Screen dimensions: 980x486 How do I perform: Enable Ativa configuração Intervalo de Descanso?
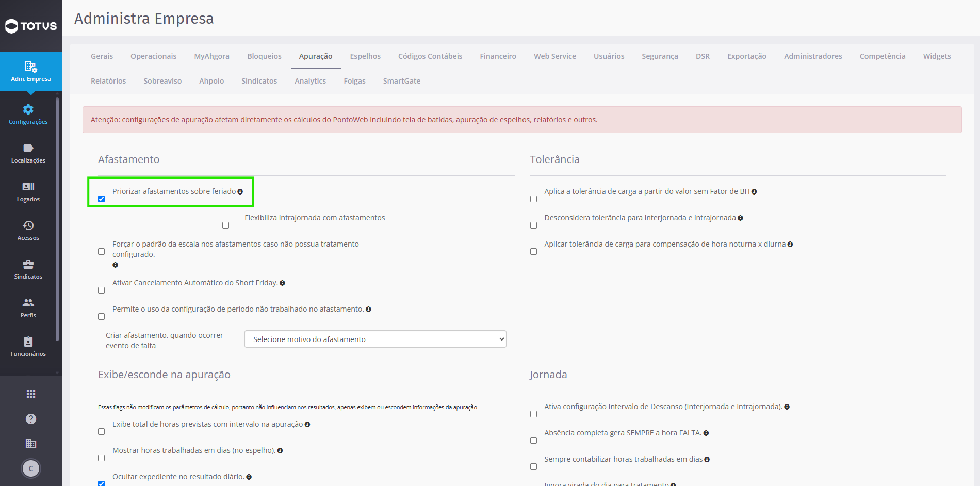[534, 414]
